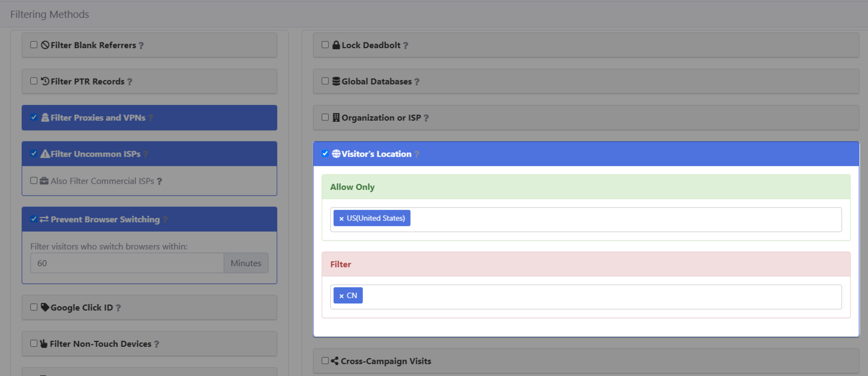Click the Filter countries input field
The height and width of the screenshot is (376, 868).
(586, 297)
